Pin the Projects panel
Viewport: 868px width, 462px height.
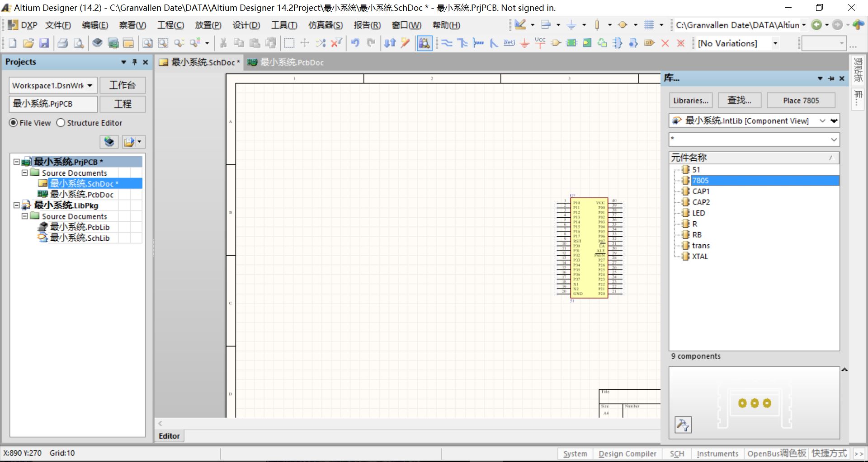click(x=134, y=62)
